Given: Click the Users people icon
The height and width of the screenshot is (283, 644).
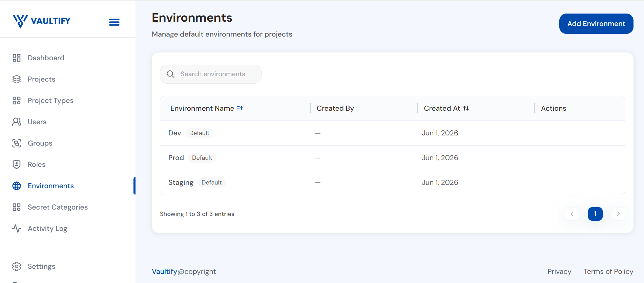Looking at the screenshot, I should (17, 122).
